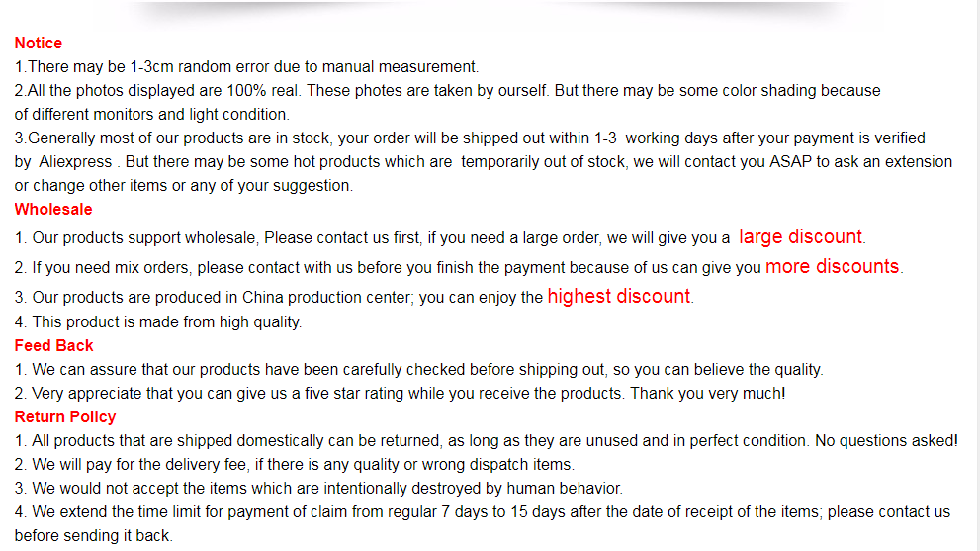Click the 'pay for the delivery fee' line
The height and width of the screenshot is (551, 980).
point(295,465)
